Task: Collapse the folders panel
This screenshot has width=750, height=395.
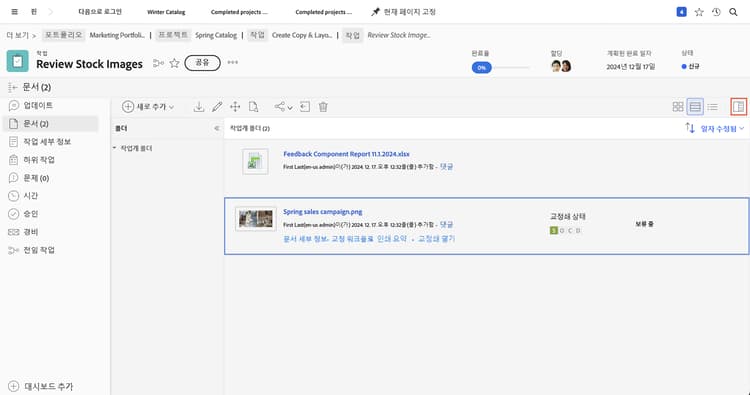Action: click(x=217, y=128)
